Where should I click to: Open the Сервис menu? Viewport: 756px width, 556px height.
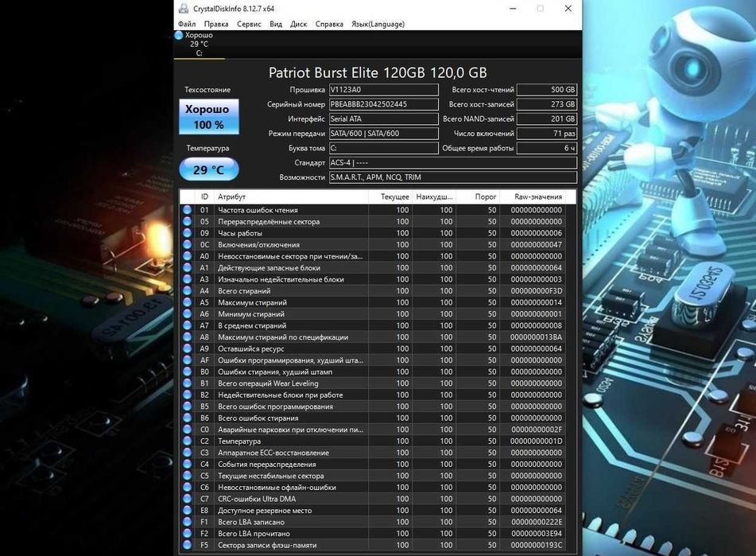coord(249,24)
